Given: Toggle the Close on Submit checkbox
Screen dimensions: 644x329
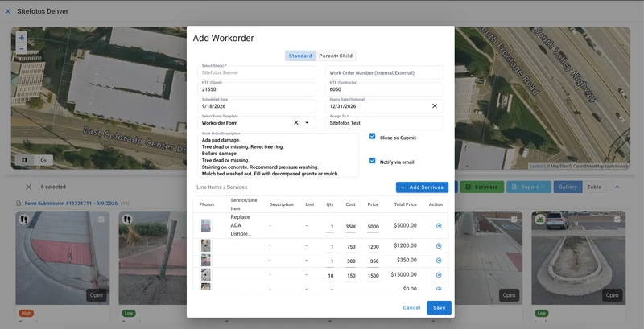Looking at the screenshot, I should pos(373,136).
